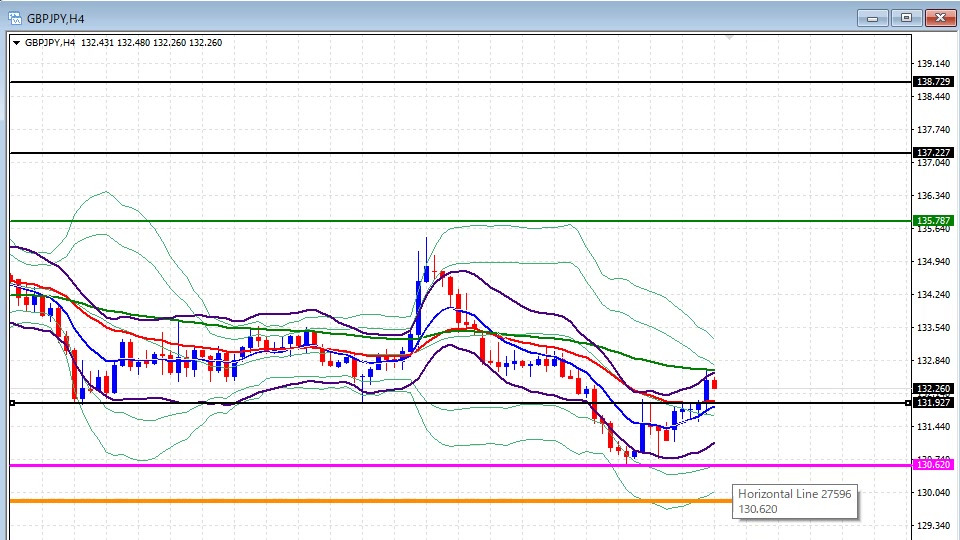Click the right handle of 131.927 line
960x540 pixels.
point(907,403)
